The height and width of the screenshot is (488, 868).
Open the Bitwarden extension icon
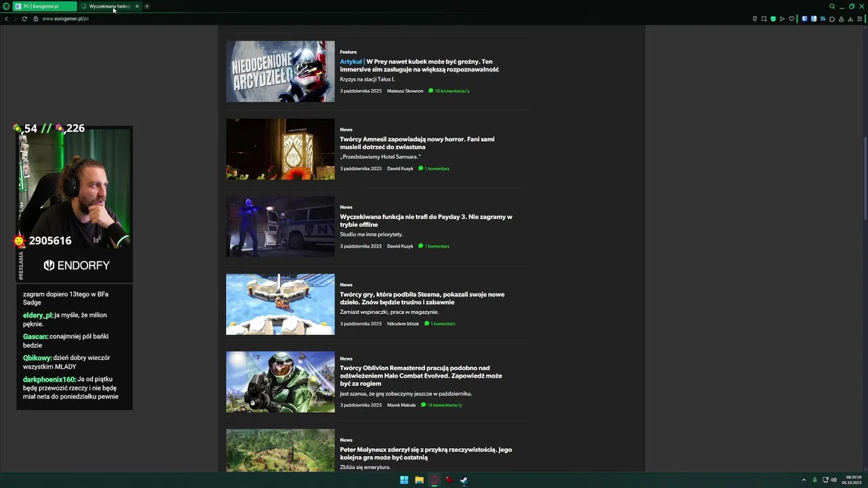coord(804,18)
